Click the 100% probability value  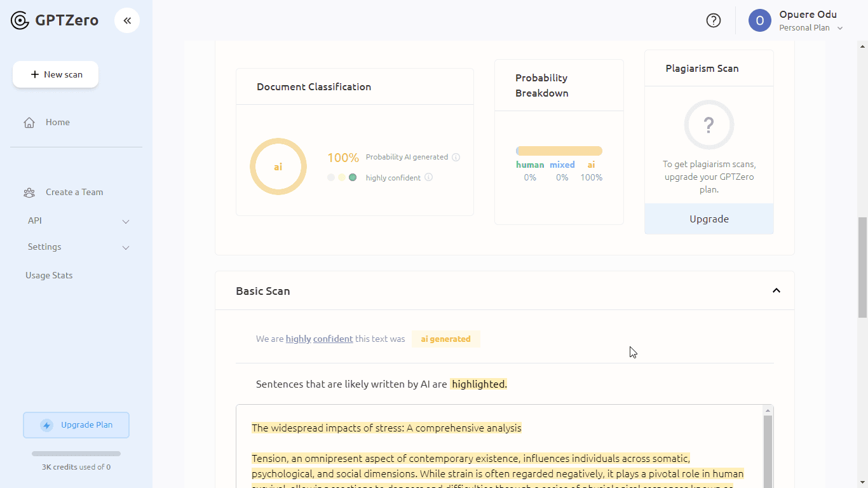pyautogui.click(x=343, y=158)
